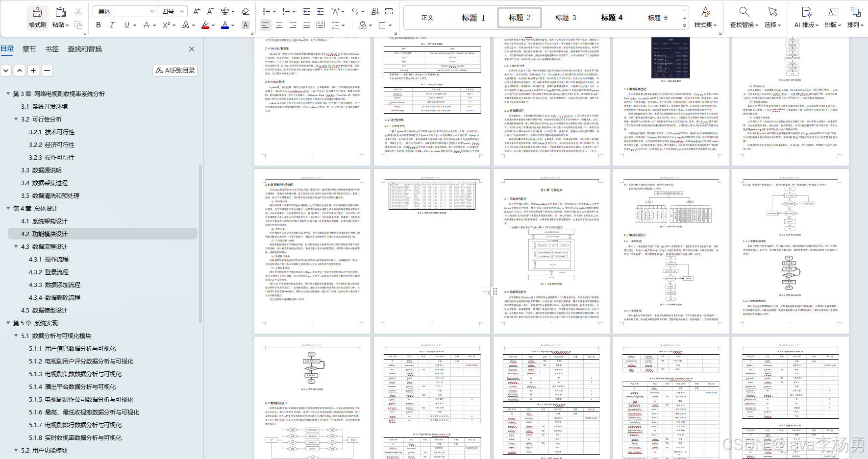The image size is (868, 459).
Task: Toggle italic formatting
Action: click(x=112, y=25)
